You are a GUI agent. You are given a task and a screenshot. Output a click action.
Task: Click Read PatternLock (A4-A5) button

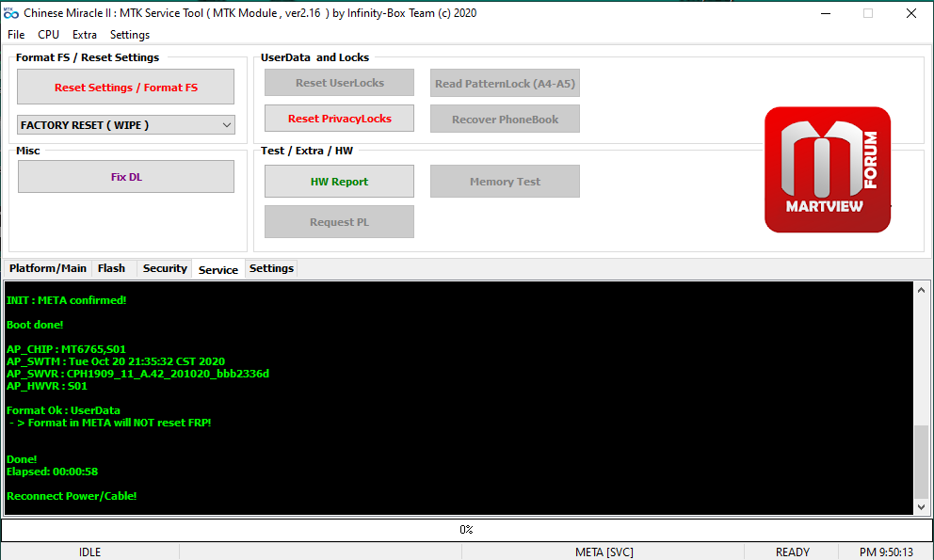(505, 84)
